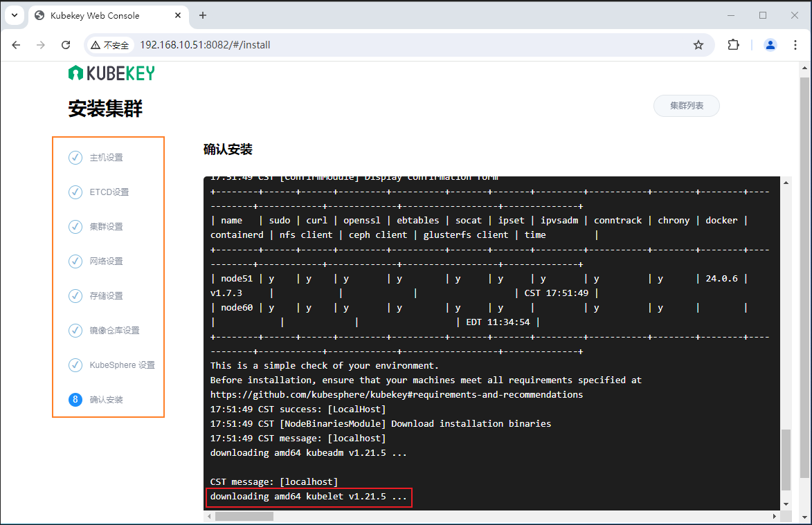Minimize the browser window

731,15
